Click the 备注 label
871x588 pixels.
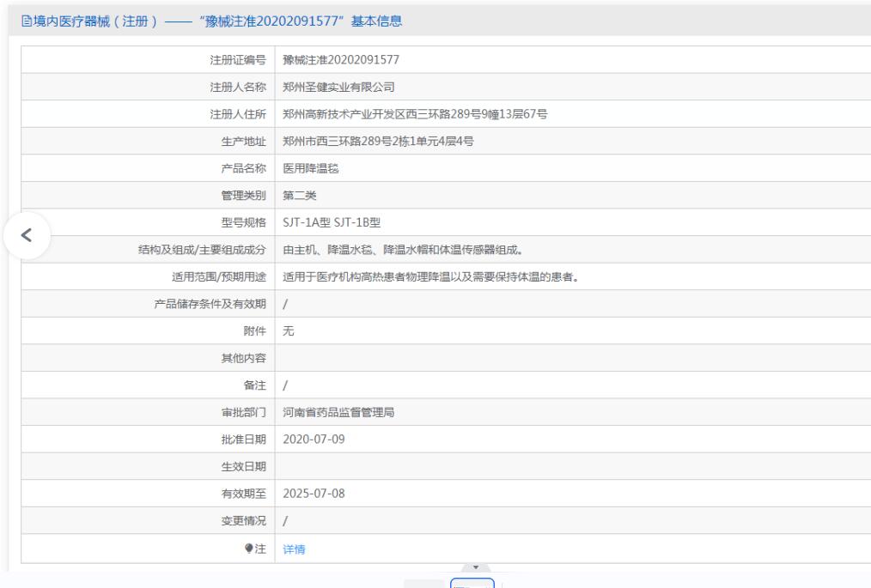point(255,385)
